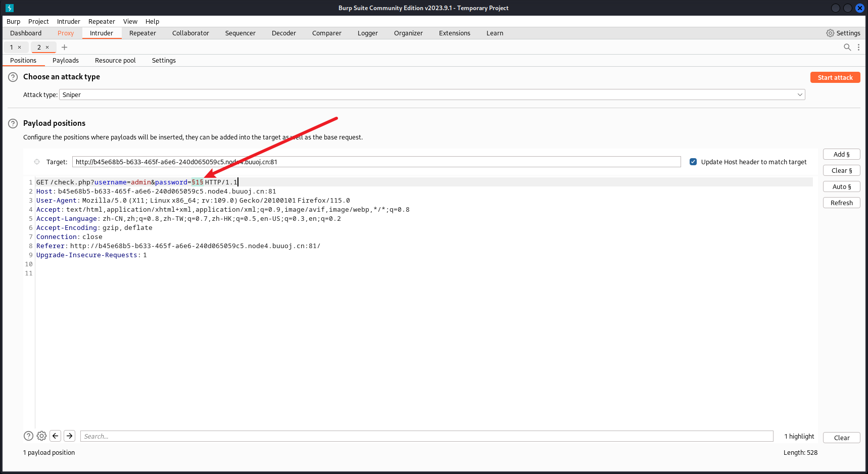Toggle Update Host header to match target

tap(693, 162)
